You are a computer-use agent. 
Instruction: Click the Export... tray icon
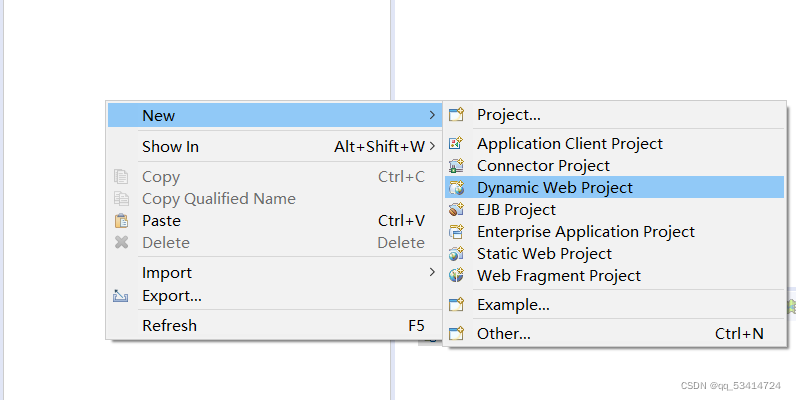coord(121,295)
